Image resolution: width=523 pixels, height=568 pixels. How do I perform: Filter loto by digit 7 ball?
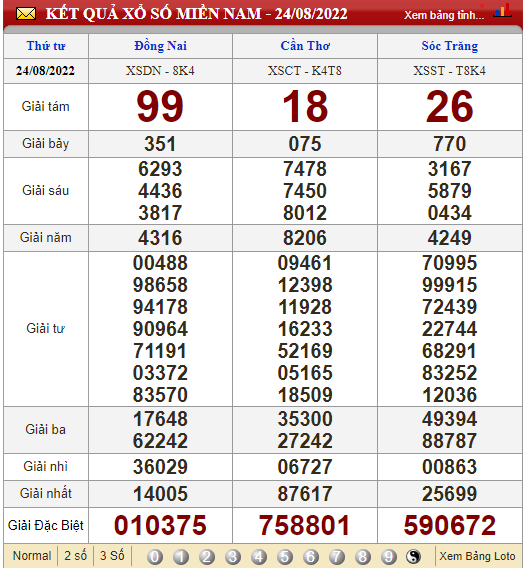click(336, 556)
